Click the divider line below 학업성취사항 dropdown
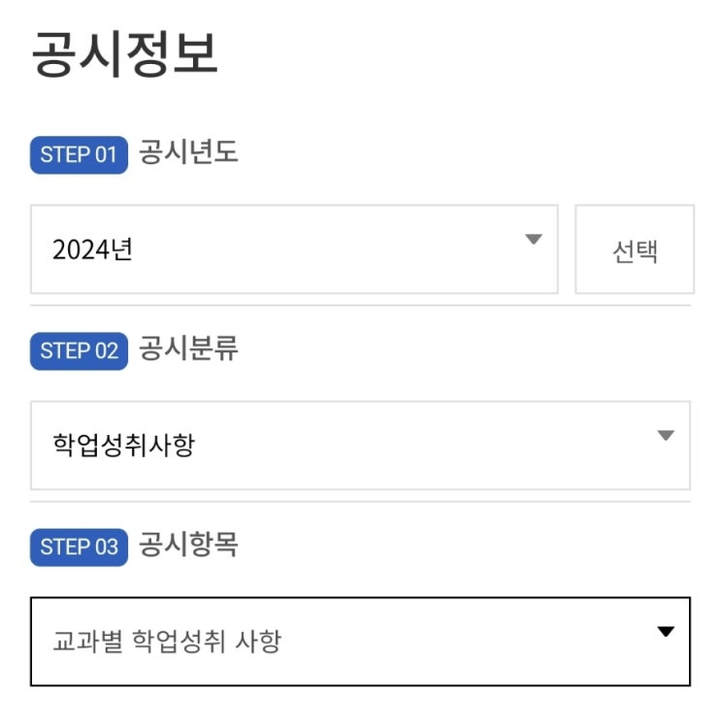Screen dimensions: 721x728 360,502
